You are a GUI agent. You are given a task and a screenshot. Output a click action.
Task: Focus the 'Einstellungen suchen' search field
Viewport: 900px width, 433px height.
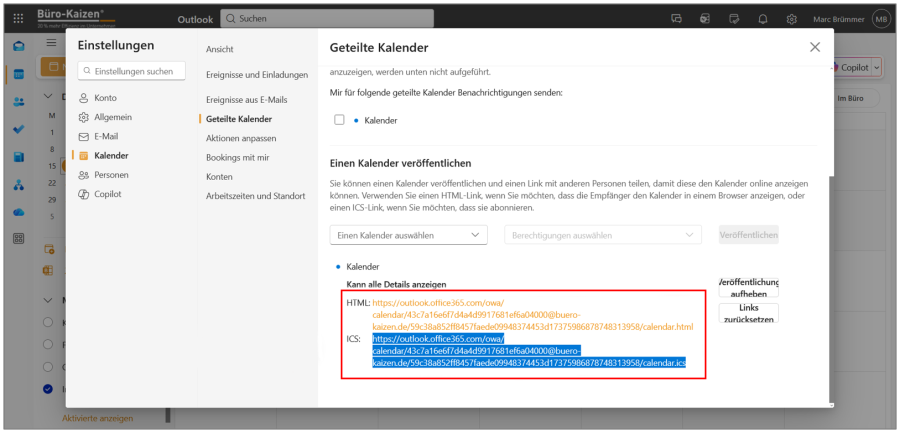[131, 72]
